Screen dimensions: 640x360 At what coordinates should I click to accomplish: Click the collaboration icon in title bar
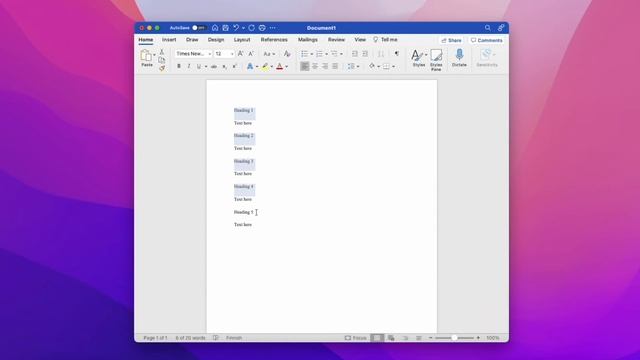501,28
